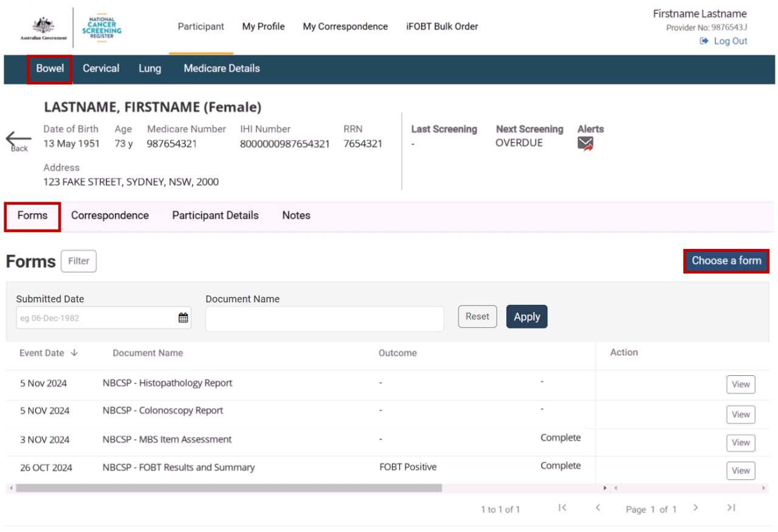
Task: Switch to the Forms tab
Action: click(32, 217)
